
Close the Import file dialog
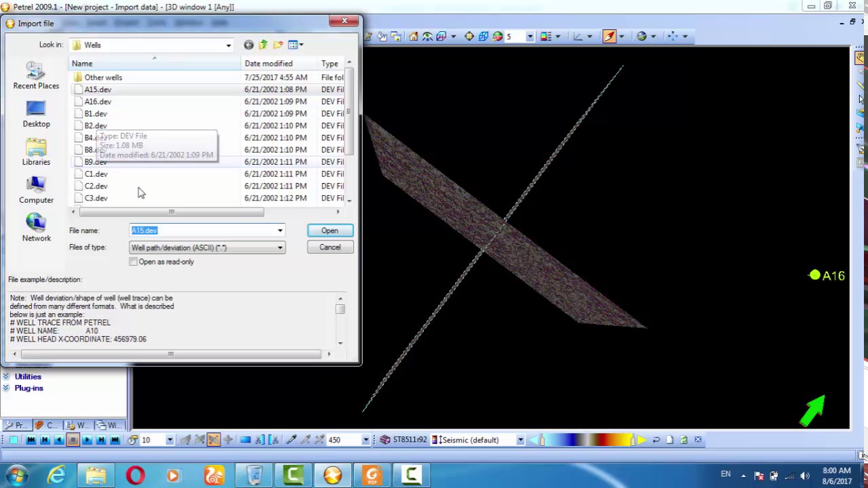[344, 22]
